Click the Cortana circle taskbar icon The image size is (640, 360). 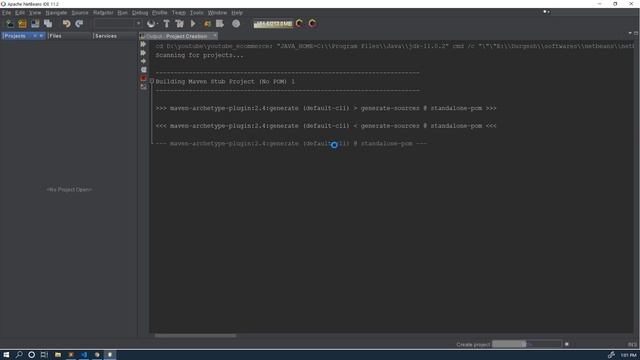[x=31, y=355]
